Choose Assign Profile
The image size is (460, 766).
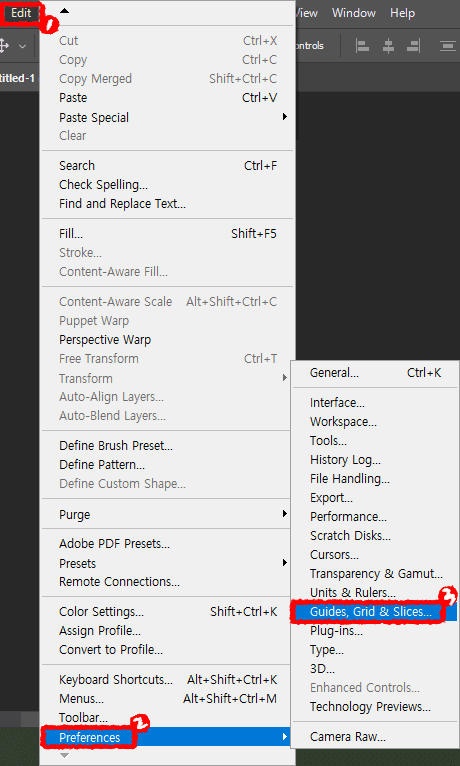click(167, 631)
